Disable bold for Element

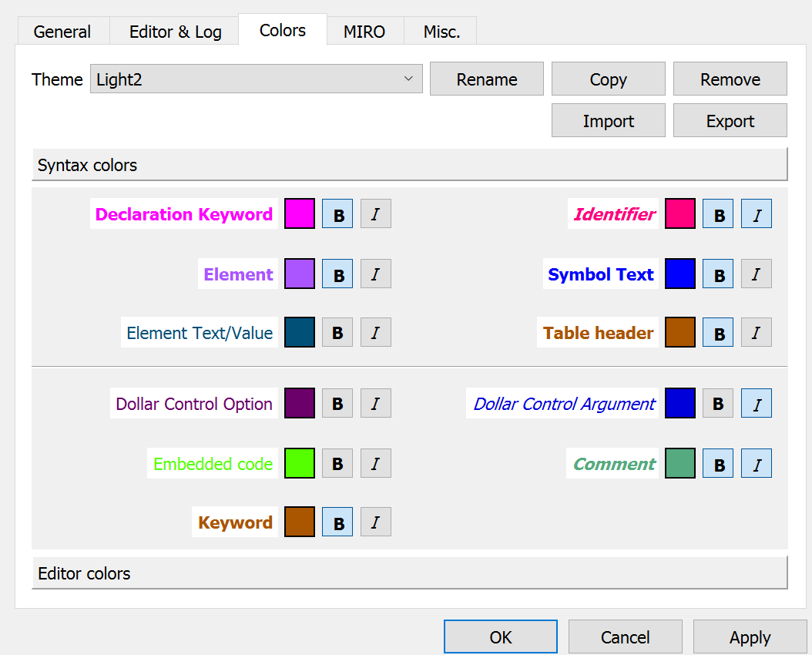click(337, 274)
